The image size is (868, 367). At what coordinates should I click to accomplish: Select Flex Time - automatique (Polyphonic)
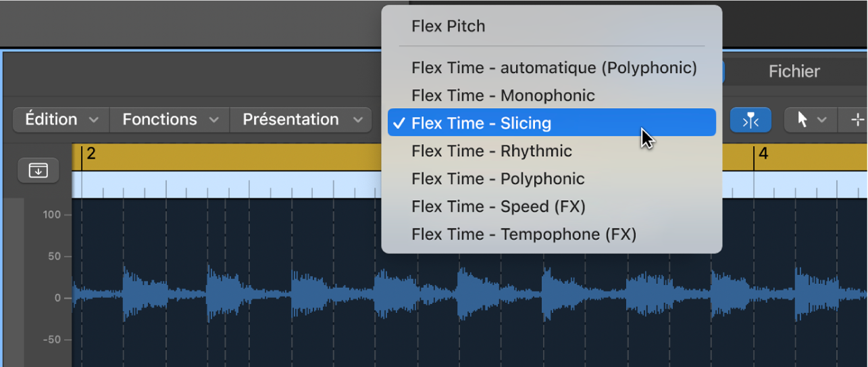(x=553, y=68)
